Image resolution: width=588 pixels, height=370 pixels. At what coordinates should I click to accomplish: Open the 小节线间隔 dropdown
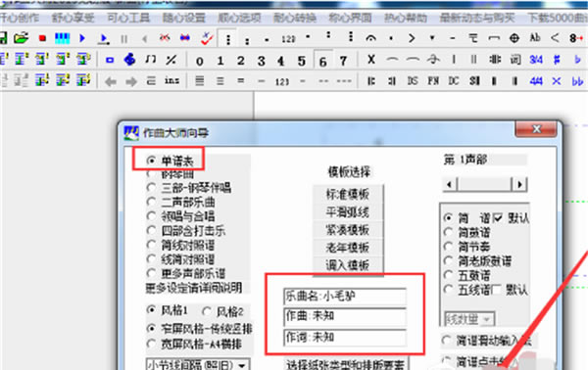click(x=198, y=364)
